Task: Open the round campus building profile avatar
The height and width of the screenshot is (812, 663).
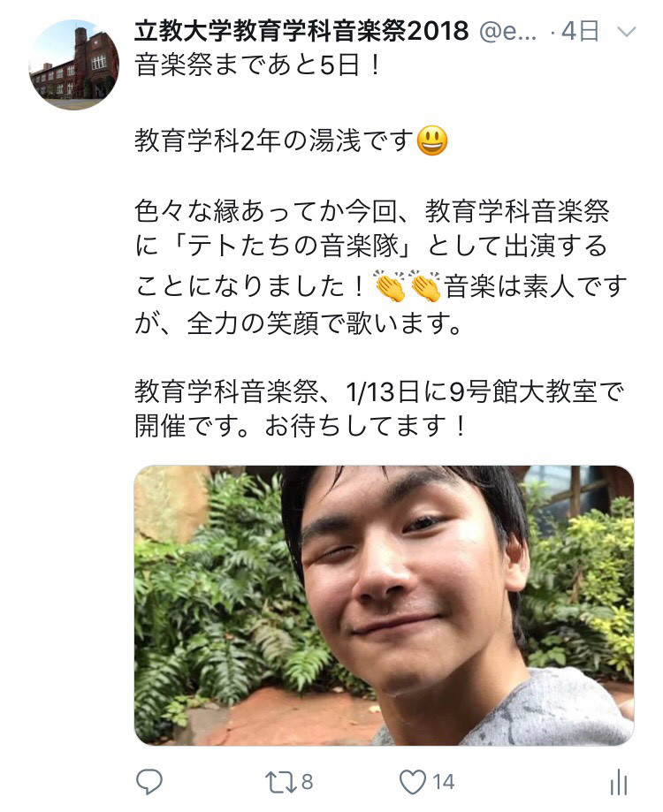Action: tap(73, 65)
